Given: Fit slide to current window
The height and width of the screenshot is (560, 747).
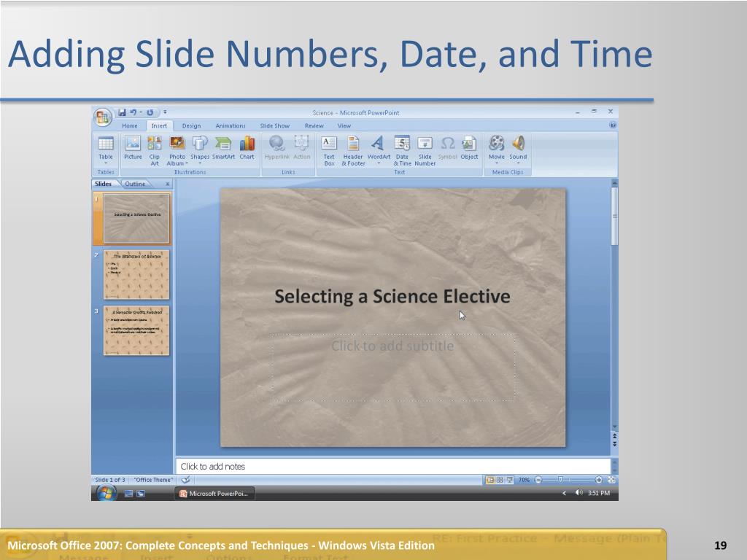Looking at the screenshot, I should click(x=612, y=480).
